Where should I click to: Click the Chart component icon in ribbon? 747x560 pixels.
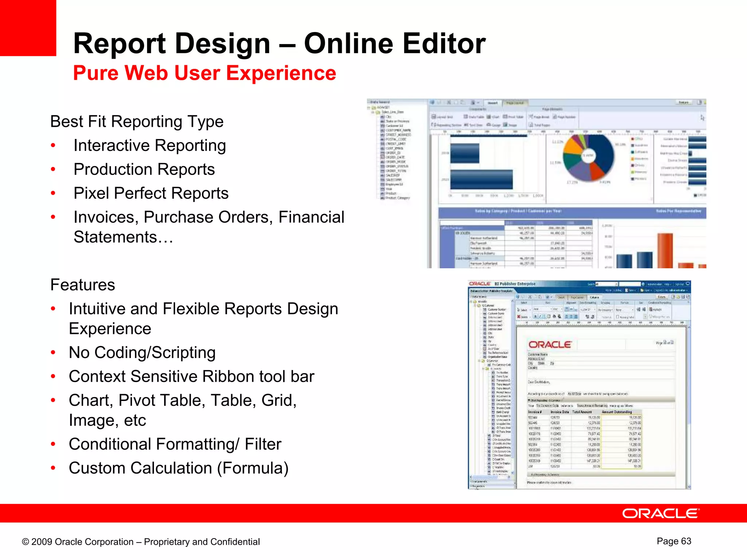pyautogui.click(x=489, y=117)
